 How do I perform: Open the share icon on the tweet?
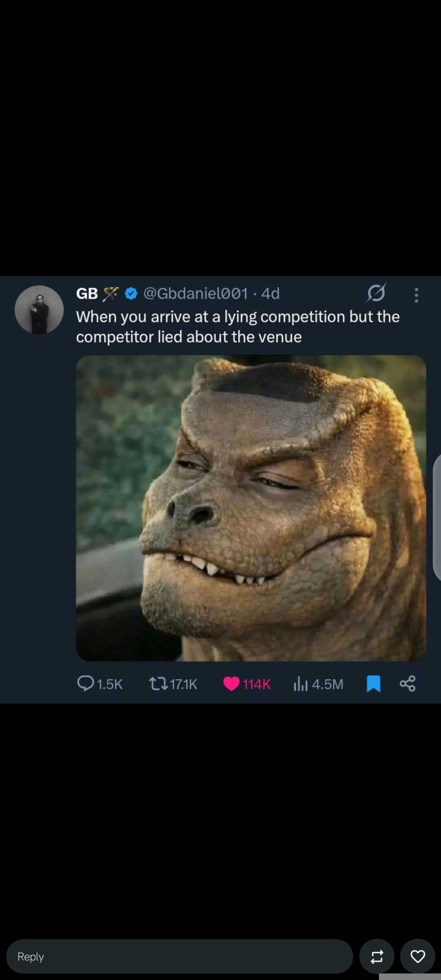(x=408, y=684)
